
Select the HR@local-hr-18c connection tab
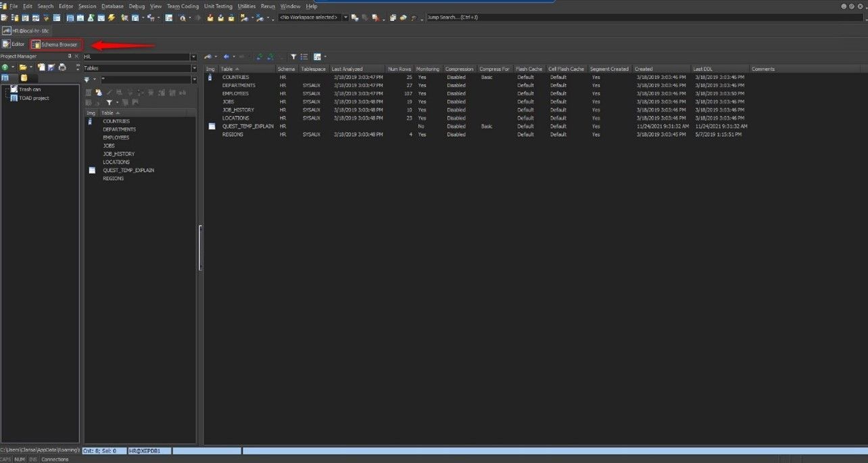(27, 30)
